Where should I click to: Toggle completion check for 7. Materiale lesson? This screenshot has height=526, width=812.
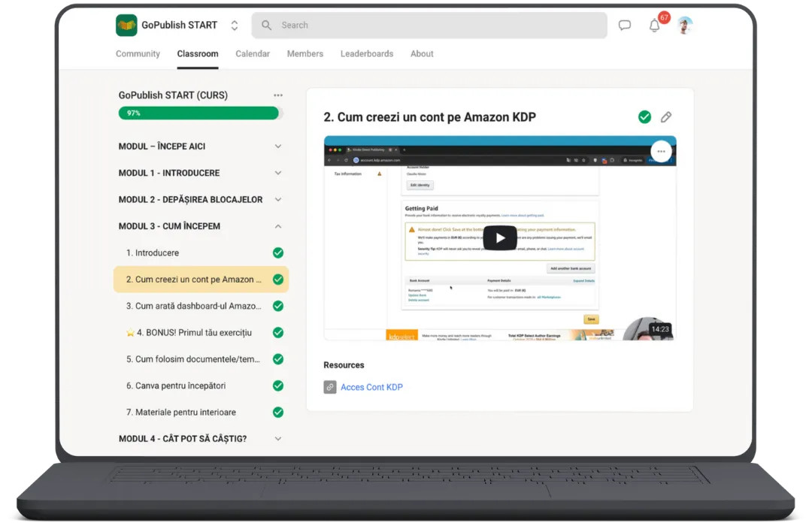[x=278, y=413]
